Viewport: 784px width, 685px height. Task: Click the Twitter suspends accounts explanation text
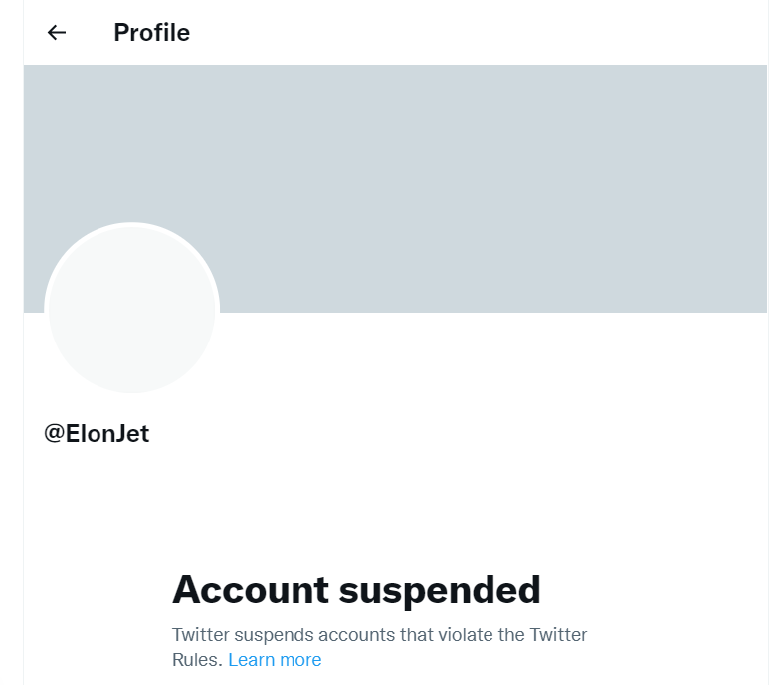pos(379,635)
